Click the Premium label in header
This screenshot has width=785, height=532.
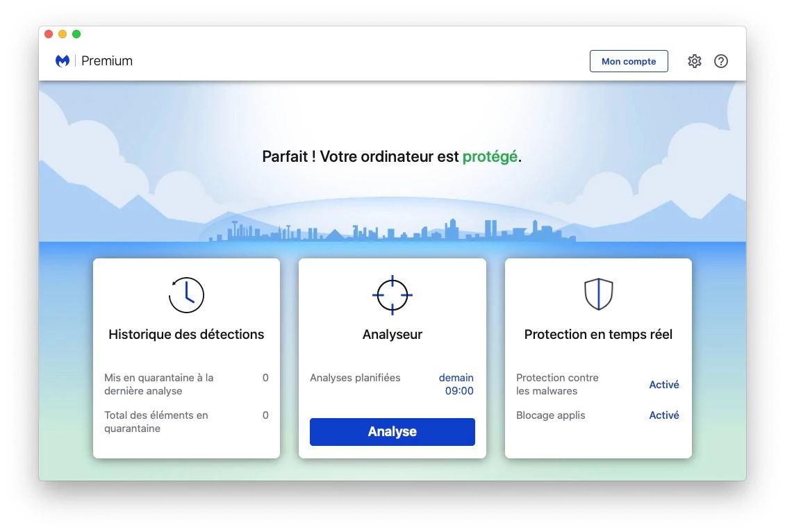click(107, 61)
